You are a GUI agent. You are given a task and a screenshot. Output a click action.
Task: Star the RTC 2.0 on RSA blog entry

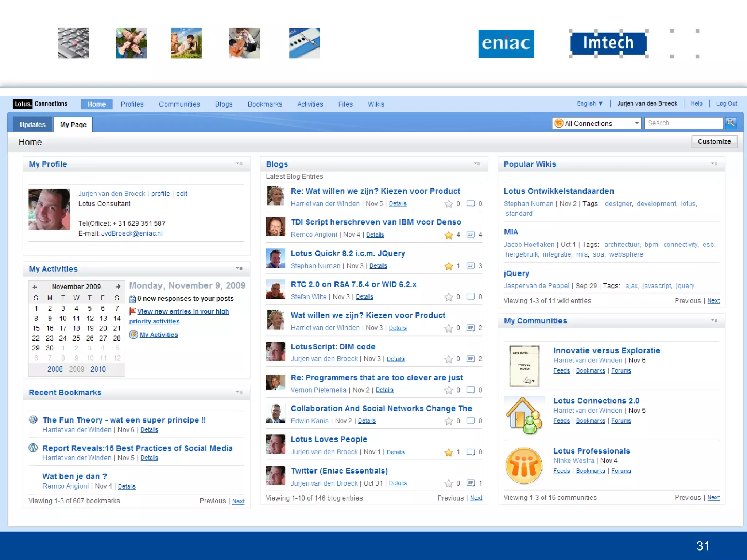(x=448, y=297)
